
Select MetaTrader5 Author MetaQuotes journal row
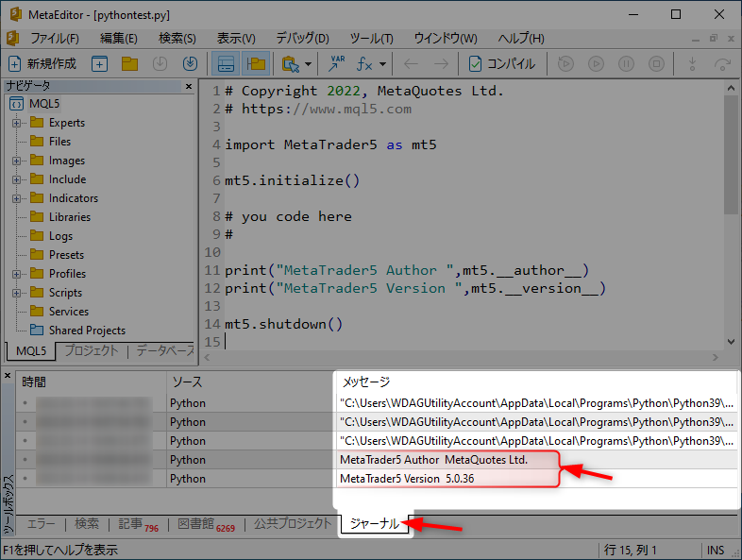377,460
